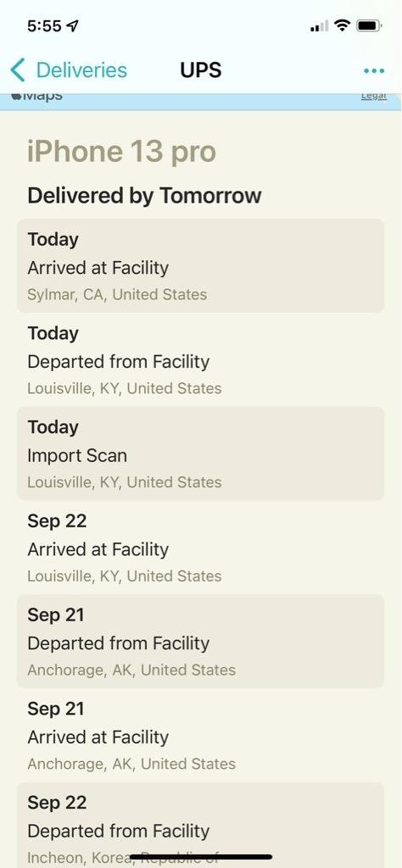Tap the UPS title in header
This screenshot has height=868, width=402.
(201, 70)
